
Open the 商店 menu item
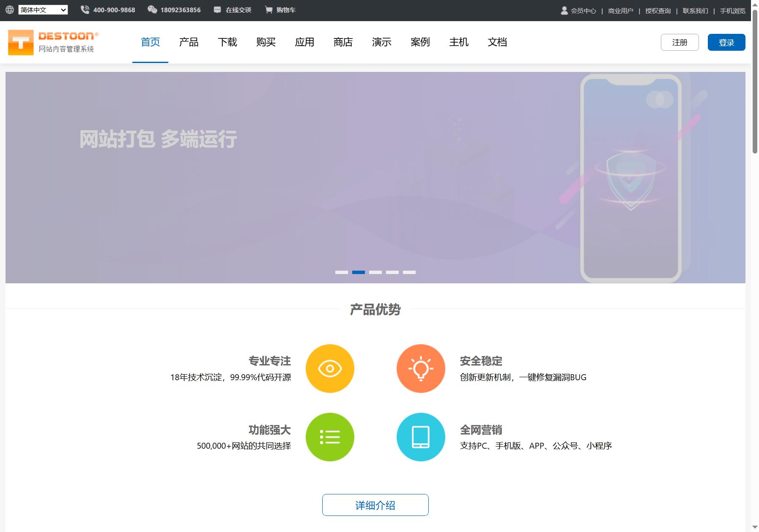coord(343,42)
